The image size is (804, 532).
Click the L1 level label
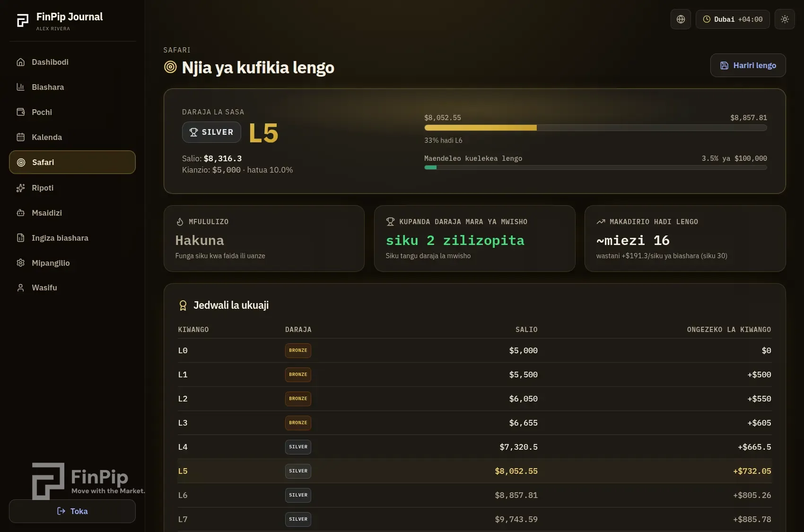pyautogui.click(x=183, y=375)
